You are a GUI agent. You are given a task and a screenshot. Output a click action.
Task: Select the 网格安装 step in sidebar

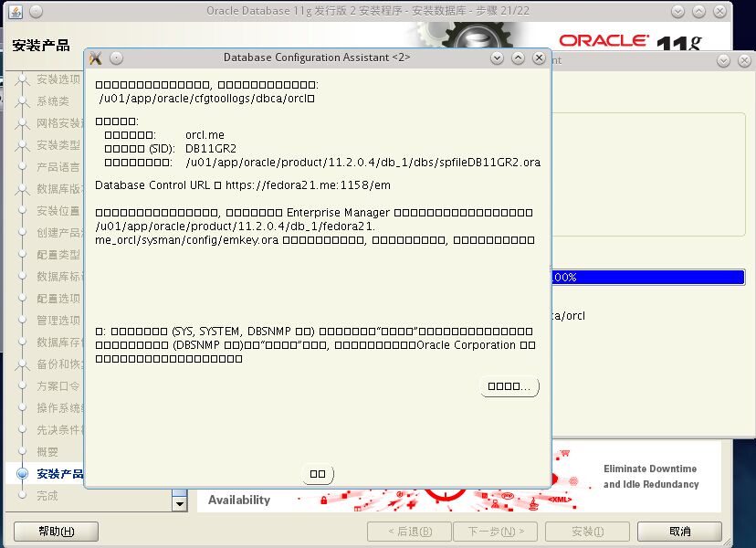click(59, 123)
